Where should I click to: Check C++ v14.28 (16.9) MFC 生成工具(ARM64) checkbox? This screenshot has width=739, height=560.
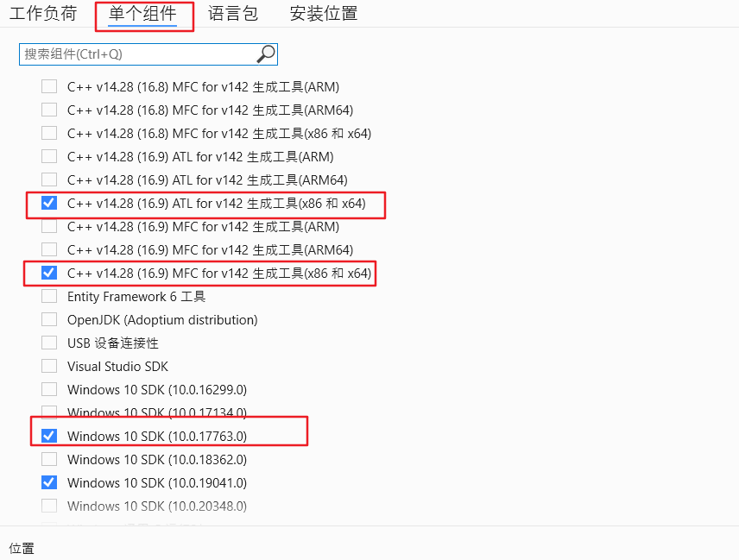(49, 249)
